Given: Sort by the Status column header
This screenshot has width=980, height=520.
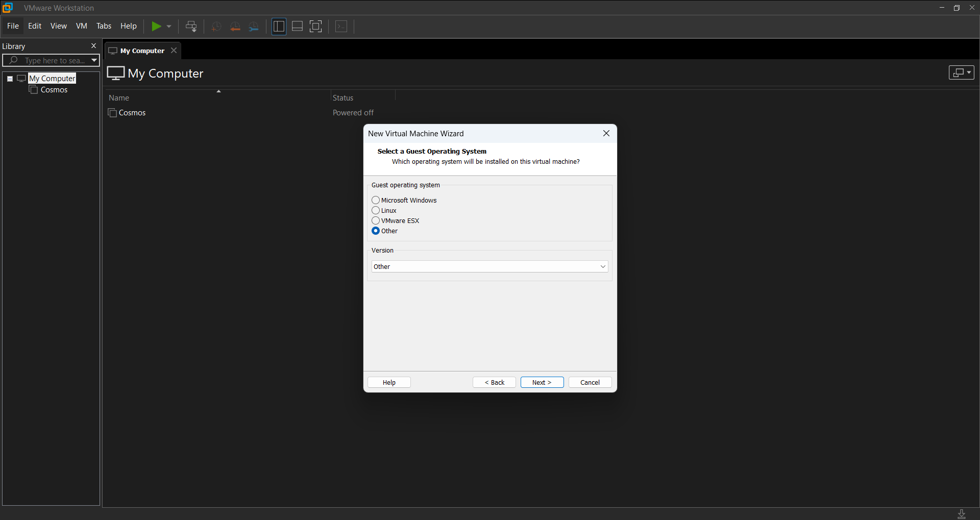Looking at the screenshot, I should click(x=343, y=98).
